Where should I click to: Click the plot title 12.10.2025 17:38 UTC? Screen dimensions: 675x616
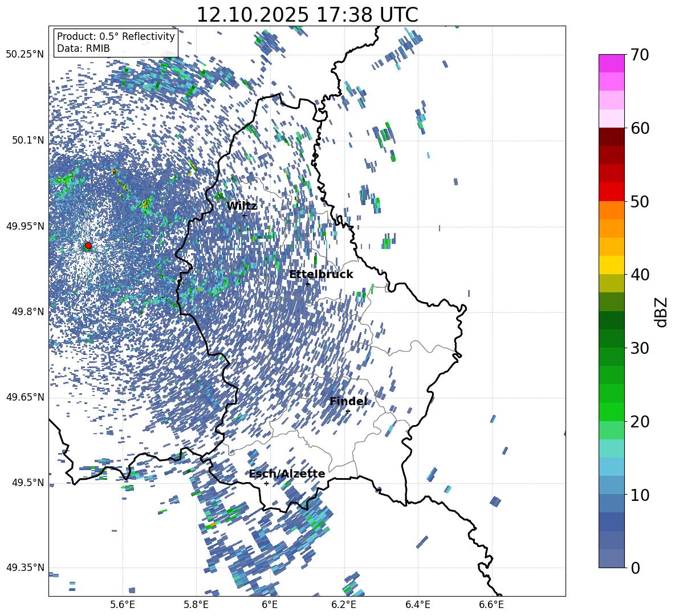coord(307,15)
